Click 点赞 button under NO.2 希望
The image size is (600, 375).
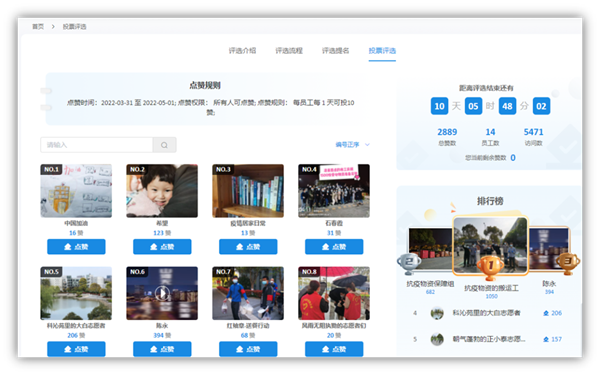pyautogui.click(x=162, y=247)
